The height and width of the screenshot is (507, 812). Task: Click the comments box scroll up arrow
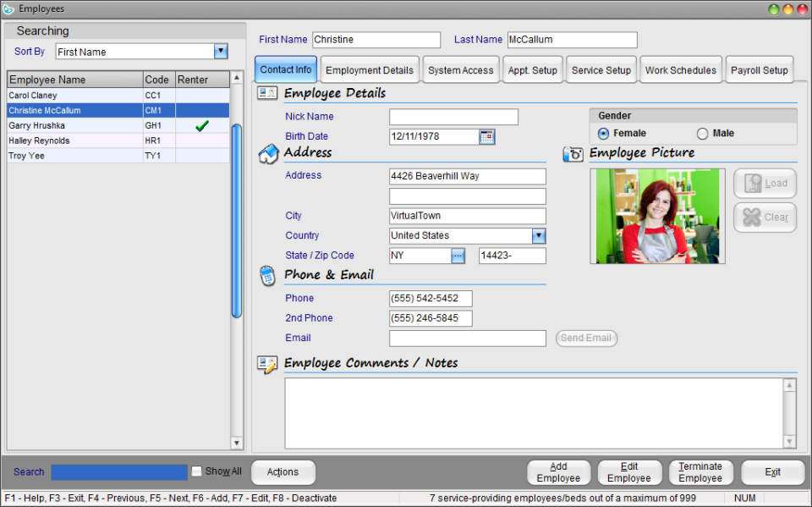tap(789, 385)
